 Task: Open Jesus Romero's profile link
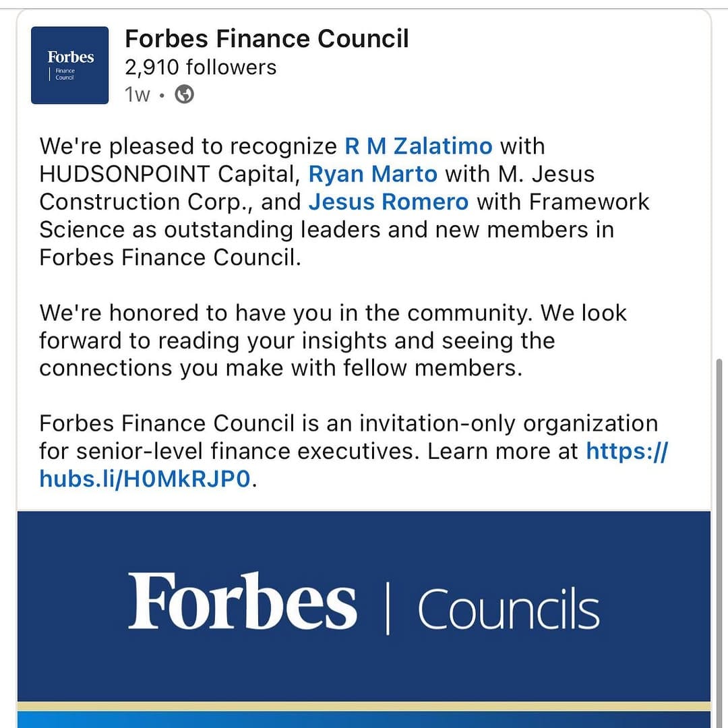pos(389,202)
